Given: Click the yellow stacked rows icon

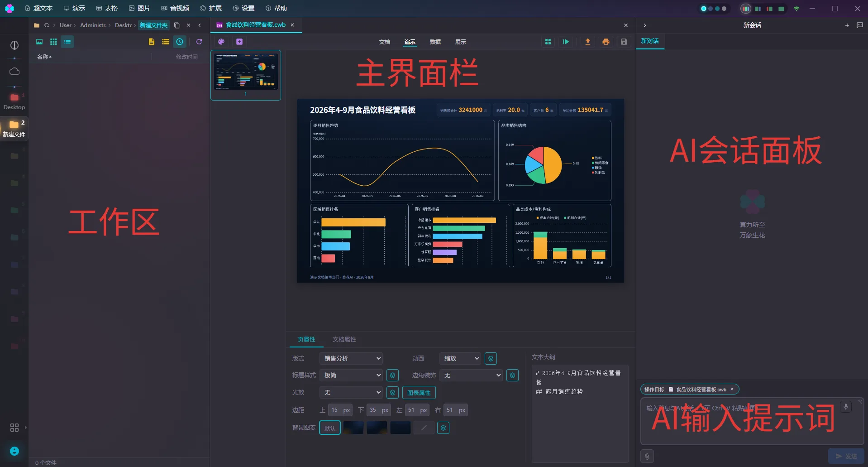Looking at the screenshot, I should pyautogui.click(x=166, y=42).
